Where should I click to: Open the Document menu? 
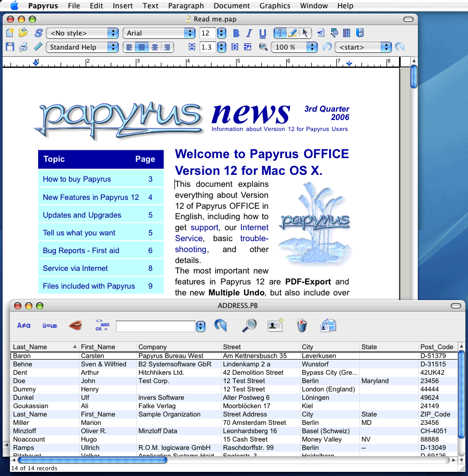click(x=231, y=6)
